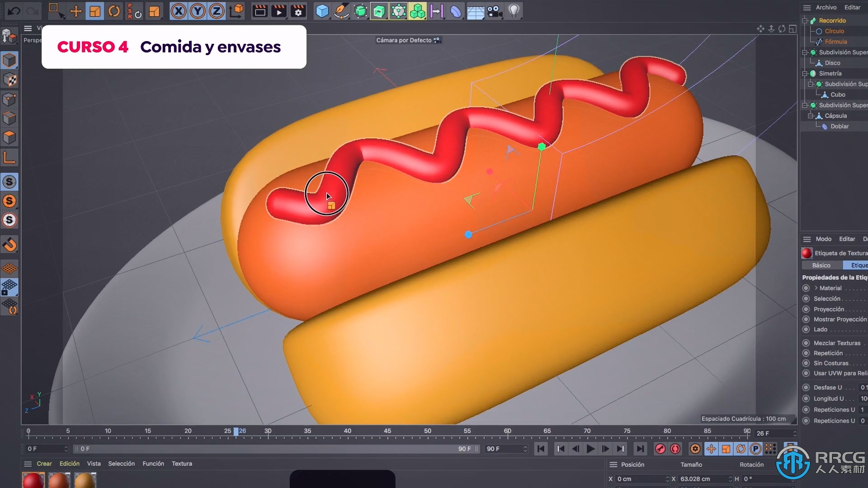Viewport: 868px width, 488px height.
Task: Open the Archivo menu in Object Manager
Action: click(826, 7)
